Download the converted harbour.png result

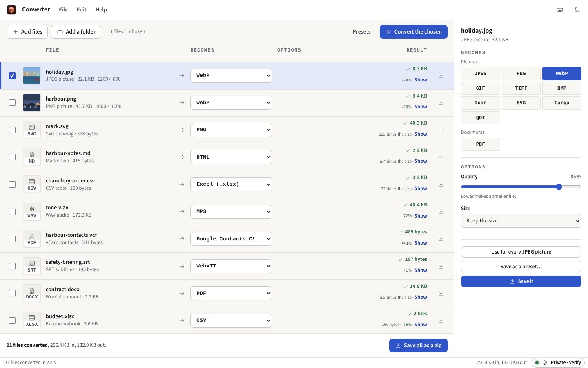441,103
